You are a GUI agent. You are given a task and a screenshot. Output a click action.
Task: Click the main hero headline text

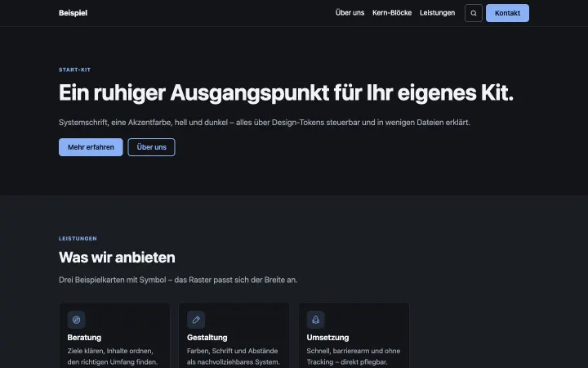(286, 92)
